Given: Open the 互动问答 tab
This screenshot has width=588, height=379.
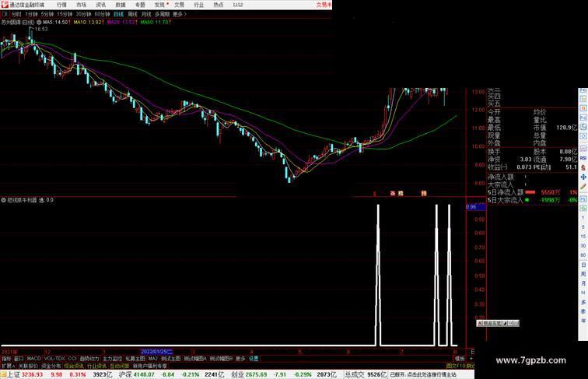Looking at the screenshot, I should [120, 366].
